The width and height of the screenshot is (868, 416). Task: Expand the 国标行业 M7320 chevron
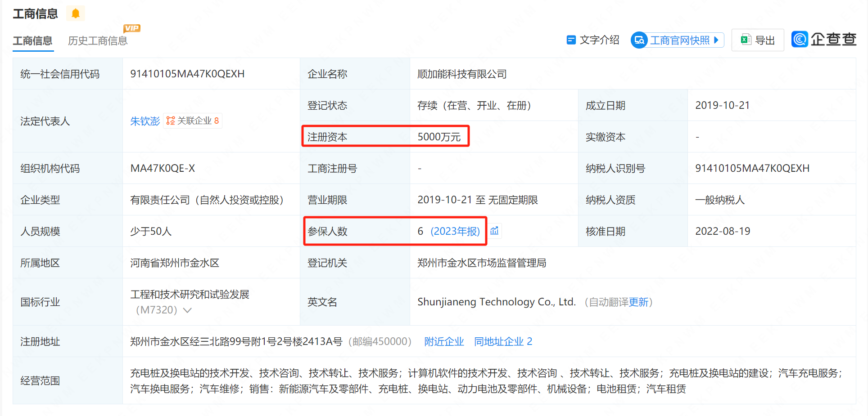(x=188, y=310)
